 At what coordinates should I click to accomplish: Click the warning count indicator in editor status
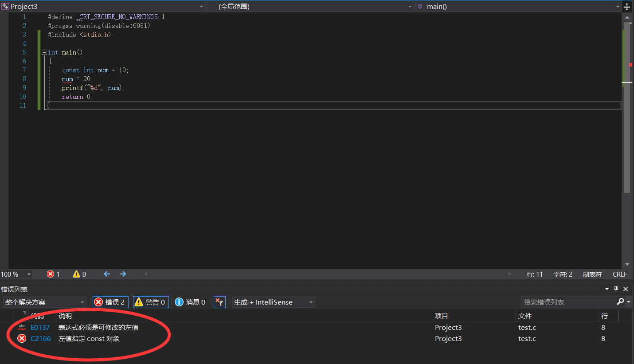pos(79,274)
